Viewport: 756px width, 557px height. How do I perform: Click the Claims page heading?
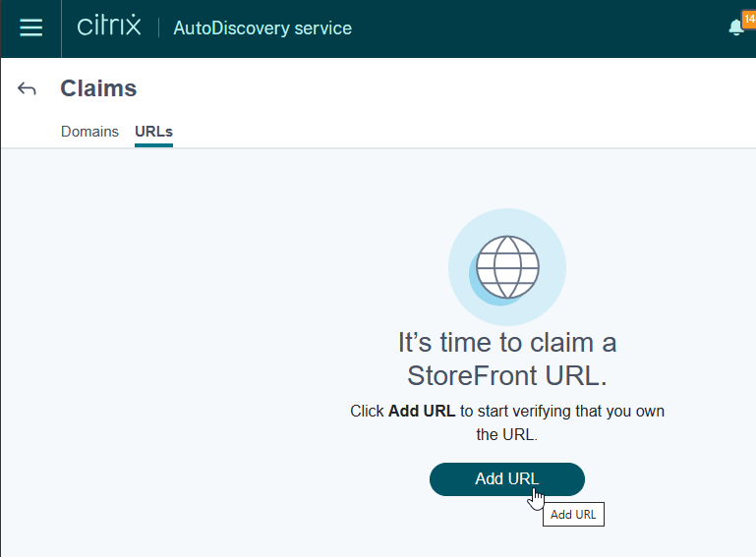point(98,88)
